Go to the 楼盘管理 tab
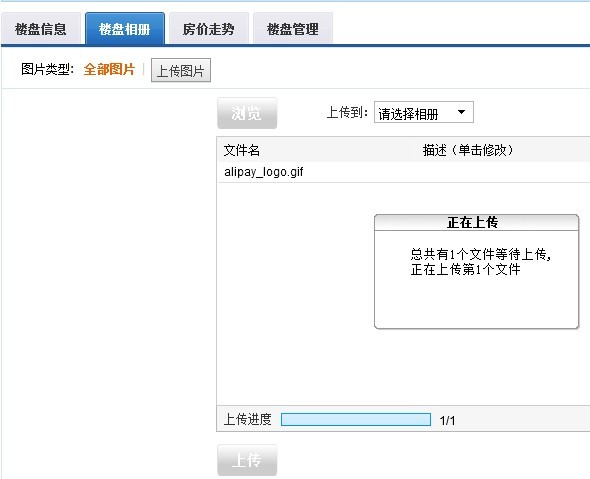 pos(293,29)
